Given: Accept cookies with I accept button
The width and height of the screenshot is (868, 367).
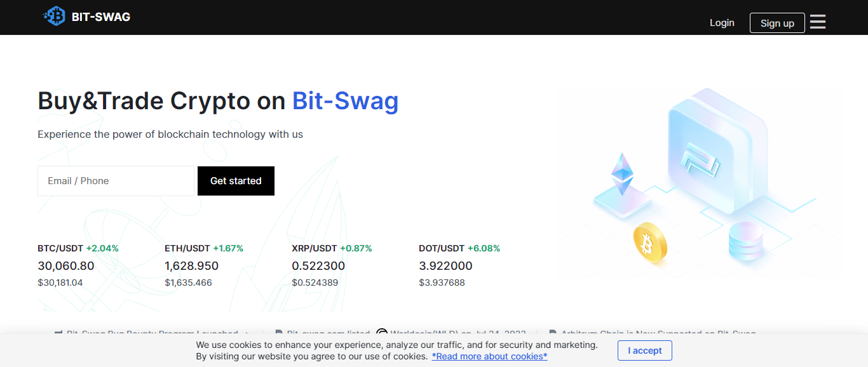Looking at the screenshot, I should (x=644, y=350).
